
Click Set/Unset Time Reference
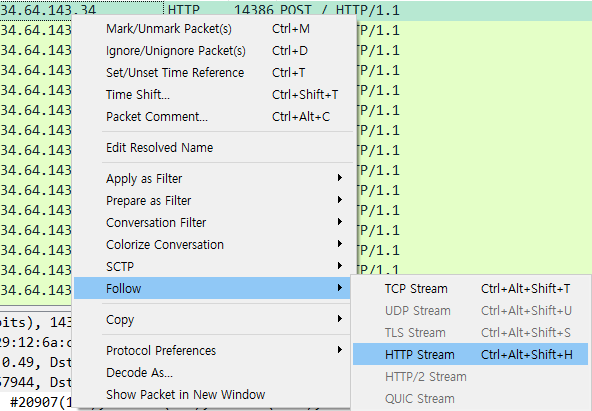(x=213, y=72)
